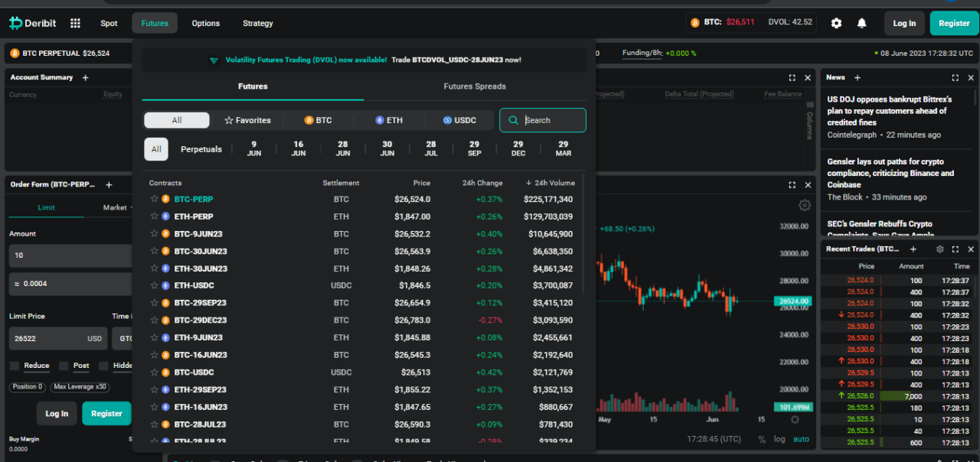Click the Register button

tap(953, 23)
